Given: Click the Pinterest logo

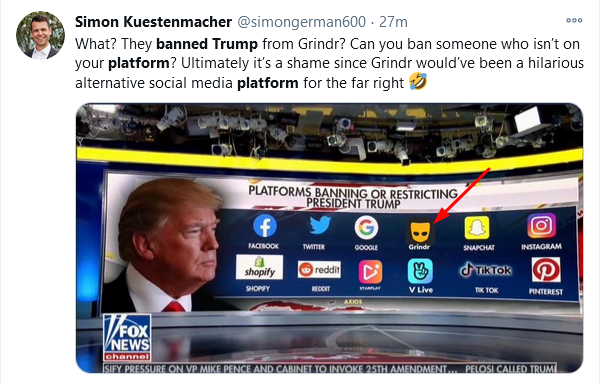Looking at the screenshot, I should click(x=546, y=269).
